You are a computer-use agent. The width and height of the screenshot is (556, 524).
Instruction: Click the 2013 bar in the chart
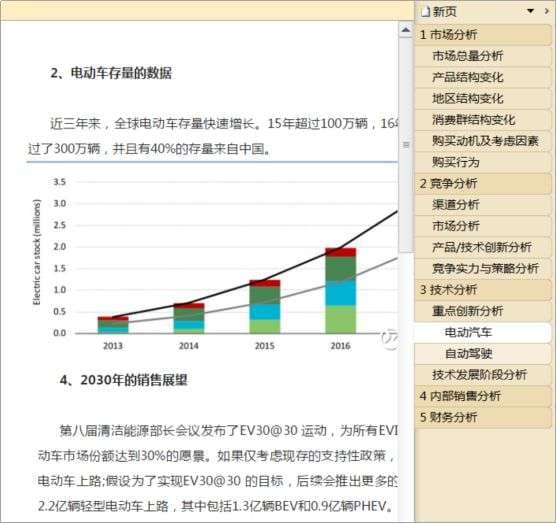tap(113, 325)
